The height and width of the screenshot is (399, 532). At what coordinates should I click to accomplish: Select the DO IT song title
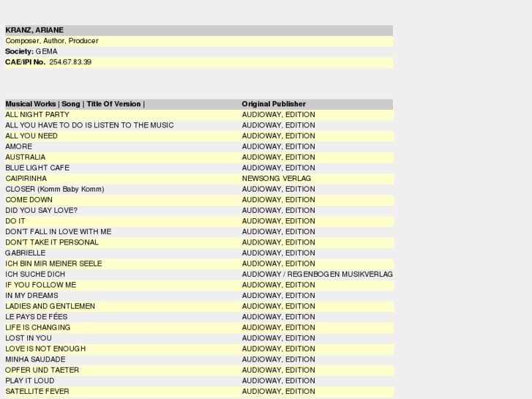(15, 221)
